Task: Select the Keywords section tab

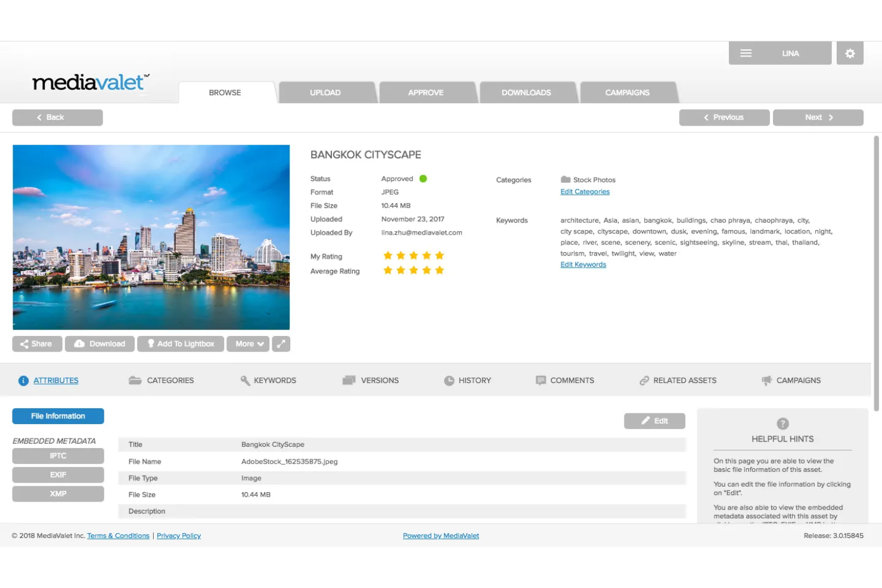Action: (x=275, y=381)
